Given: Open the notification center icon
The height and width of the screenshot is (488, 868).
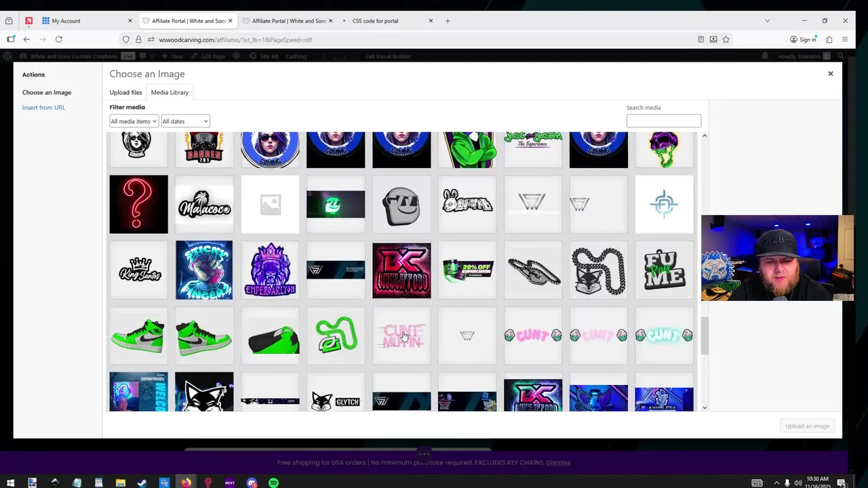Looking at the screenshot, I should 842,483.
